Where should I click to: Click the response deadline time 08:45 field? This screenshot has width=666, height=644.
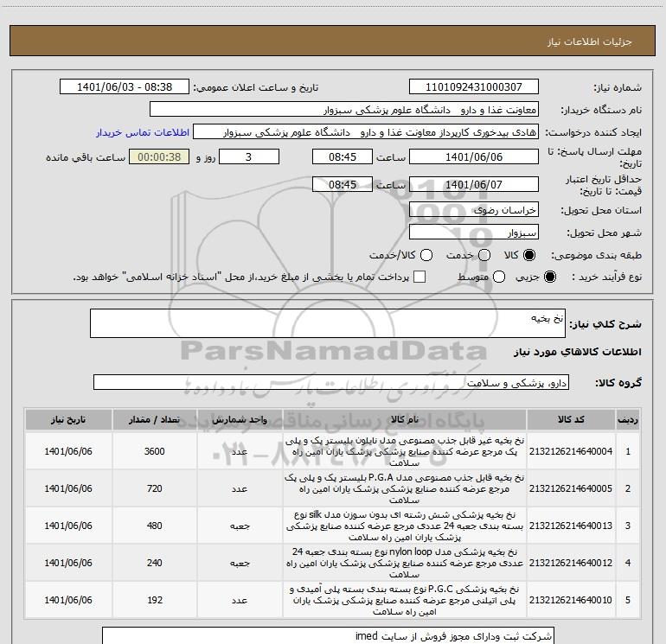(343, 156)
